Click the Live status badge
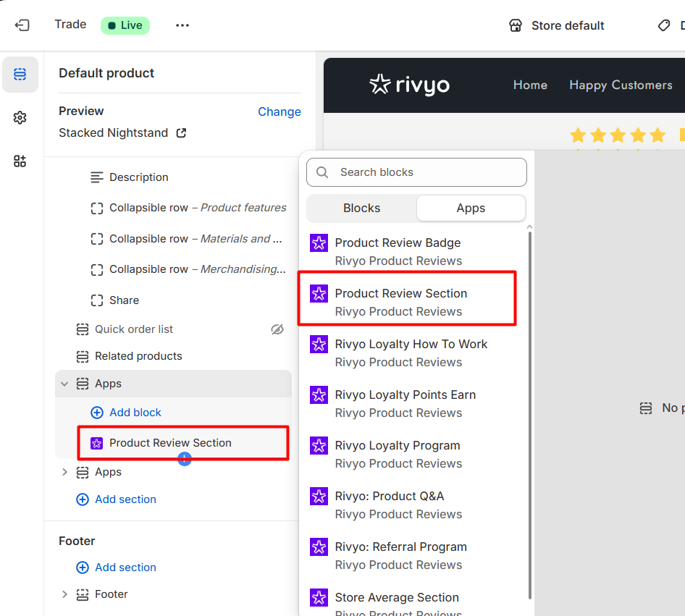Screen dimensions: 685x616 (x=125, y=25)
